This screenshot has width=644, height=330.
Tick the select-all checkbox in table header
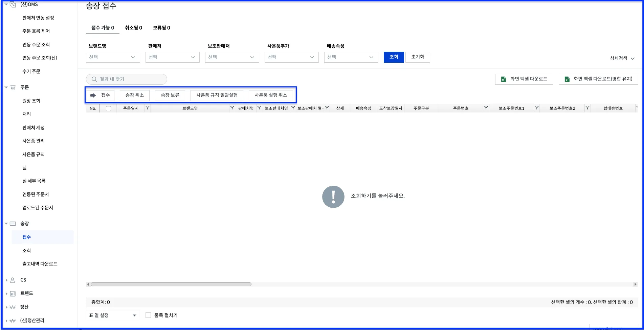pyautogui.click(x=108, y=108)
